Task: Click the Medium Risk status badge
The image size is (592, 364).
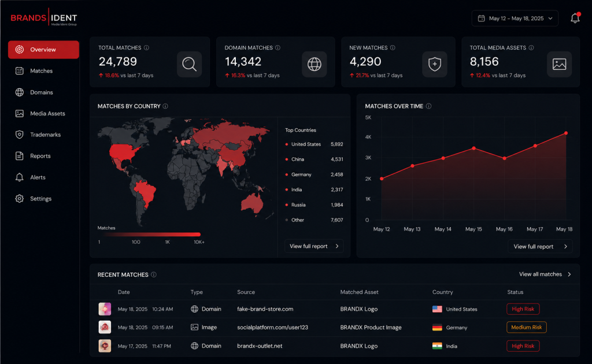Action: point(526,328)
